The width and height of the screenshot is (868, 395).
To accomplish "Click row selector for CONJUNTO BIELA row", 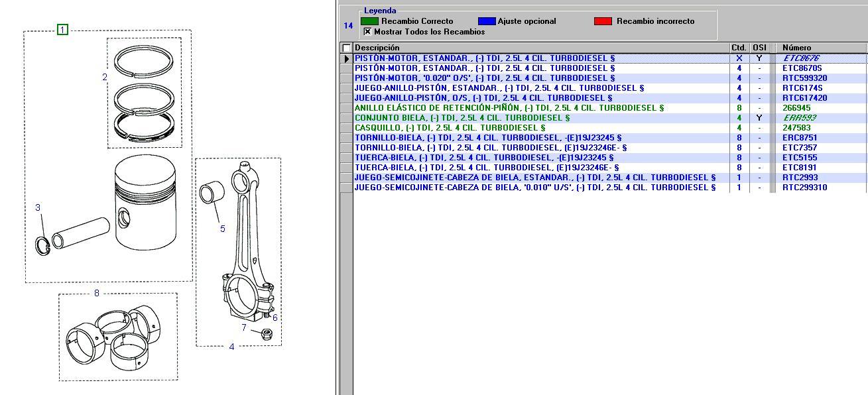I will [x=346, y=118].
